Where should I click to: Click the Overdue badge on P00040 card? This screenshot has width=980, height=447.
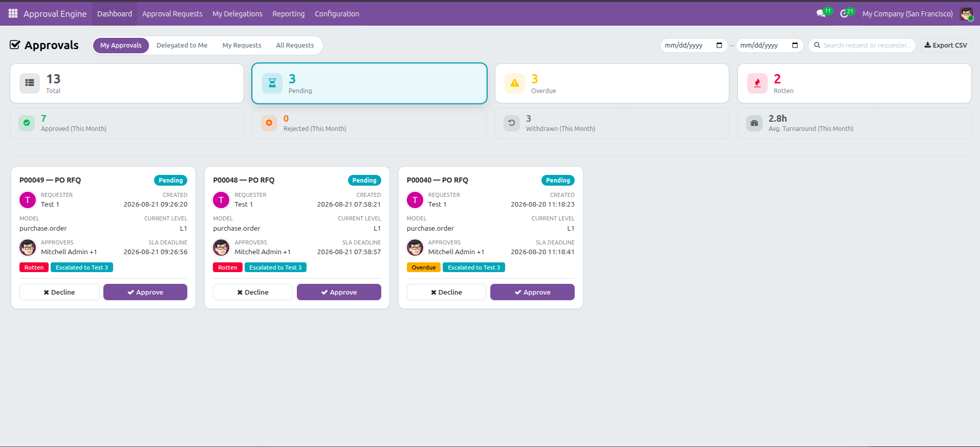pyautogui.click(x=424, y=267)
